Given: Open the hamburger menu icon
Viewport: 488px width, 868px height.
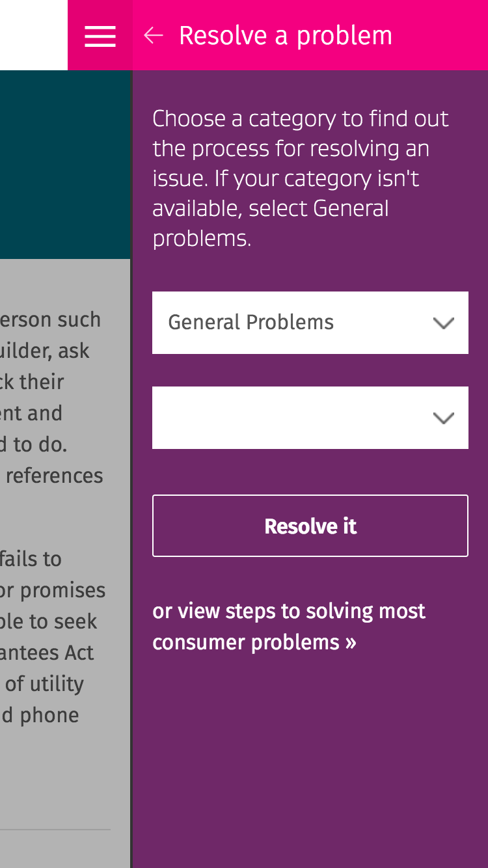Looking at the screenshot, I should coord(100,36).
